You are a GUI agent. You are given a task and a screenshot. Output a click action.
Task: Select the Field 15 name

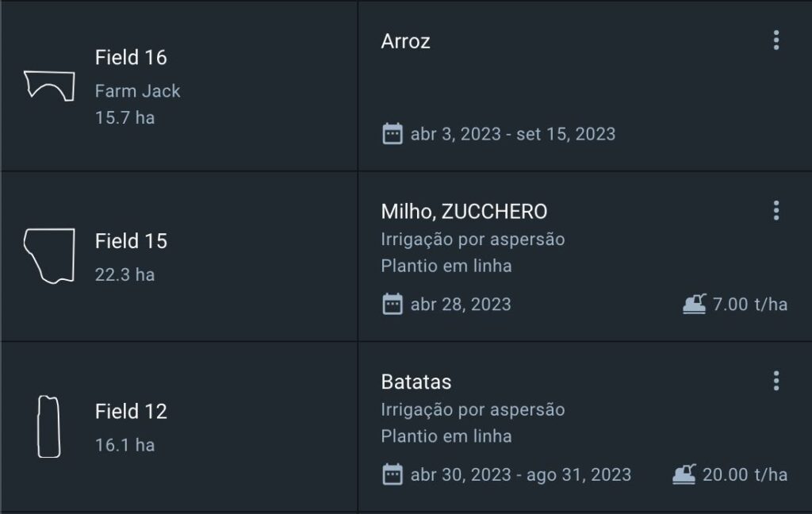(x=131, y=241)
